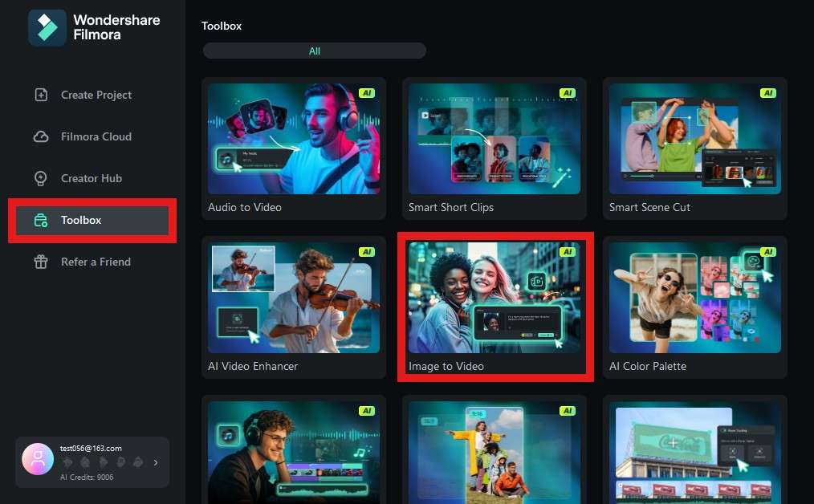Click the account avatar icon

point(38,459)
